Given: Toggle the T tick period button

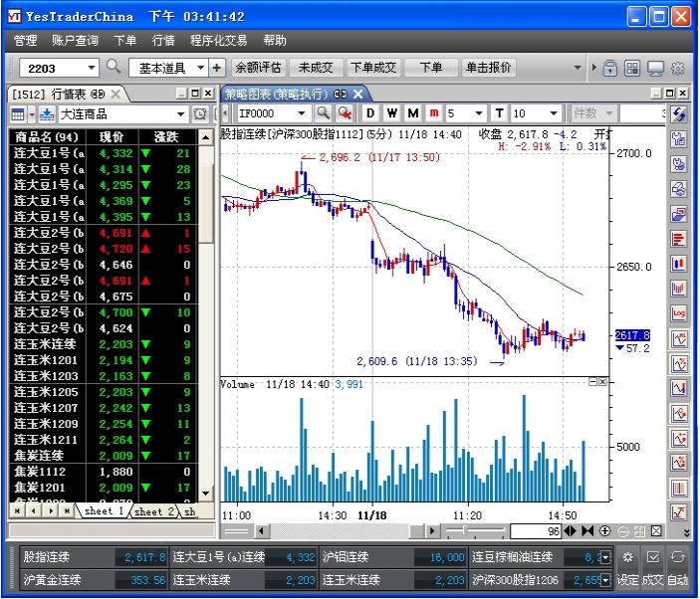Looking at the screenshot, I should coord(500,113).
